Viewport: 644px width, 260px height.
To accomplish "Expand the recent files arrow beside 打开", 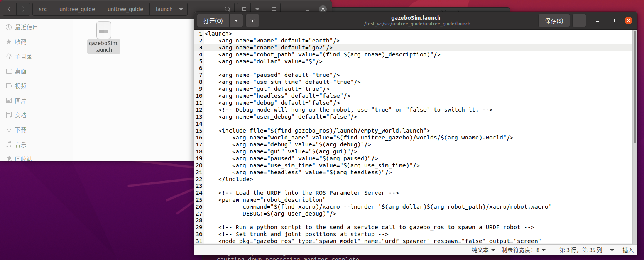I will coord(236,21).
